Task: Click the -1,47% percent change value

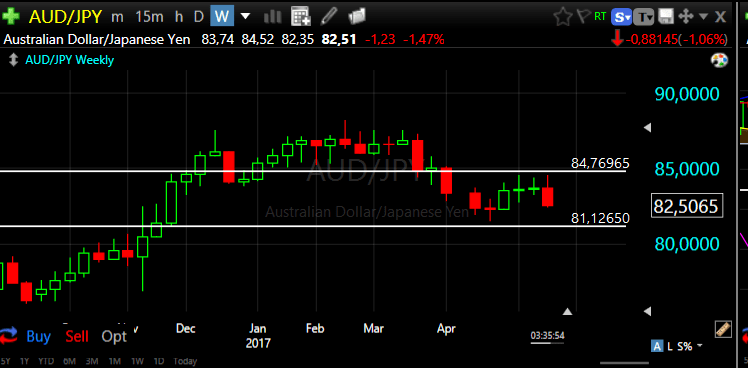Action: click(424, 39)
